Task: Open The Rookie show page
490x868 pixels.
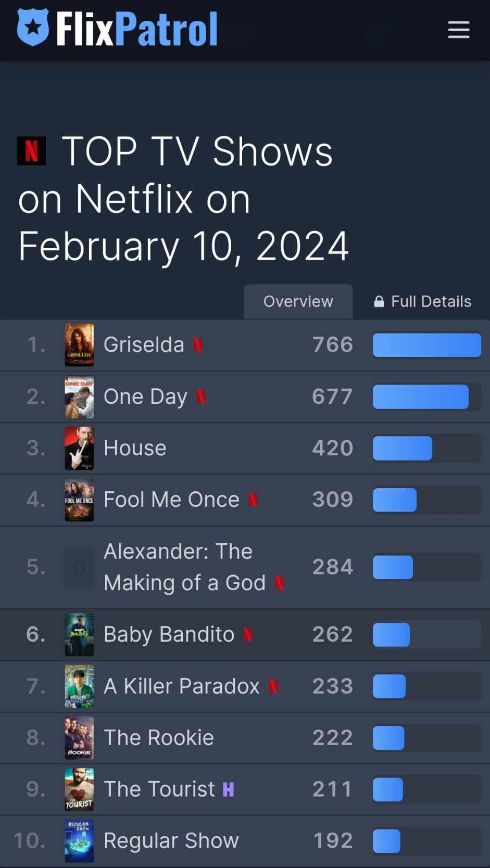Action: [159, 737]
